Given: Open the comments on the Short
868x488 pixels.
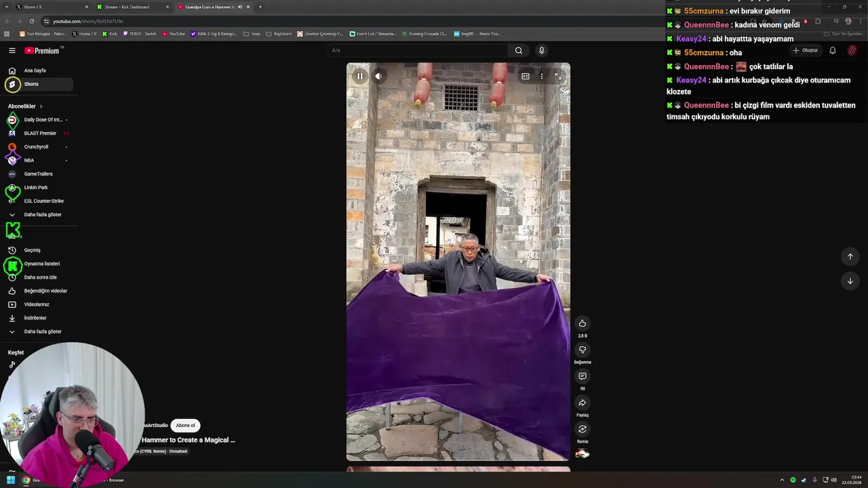Looking at the screenshot, I should (x=582, y=376).
